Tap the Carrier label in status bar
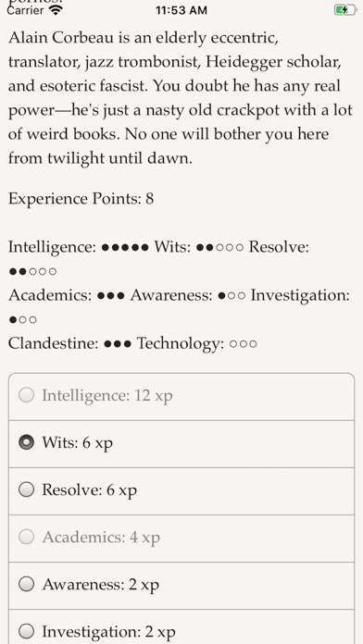 coord(26,10)
